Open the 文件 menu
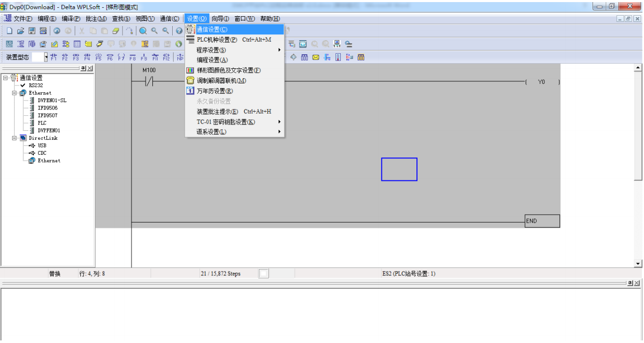Viewport: 644px width, 343px height. click(23, 18)
